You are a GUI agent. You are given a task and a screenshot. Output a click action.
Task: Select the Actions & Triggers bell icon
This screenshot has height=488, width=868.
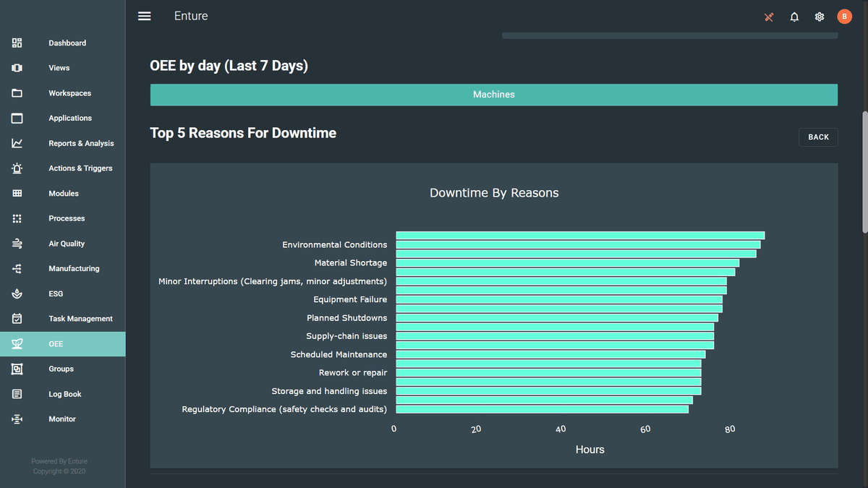coord(17,168)
